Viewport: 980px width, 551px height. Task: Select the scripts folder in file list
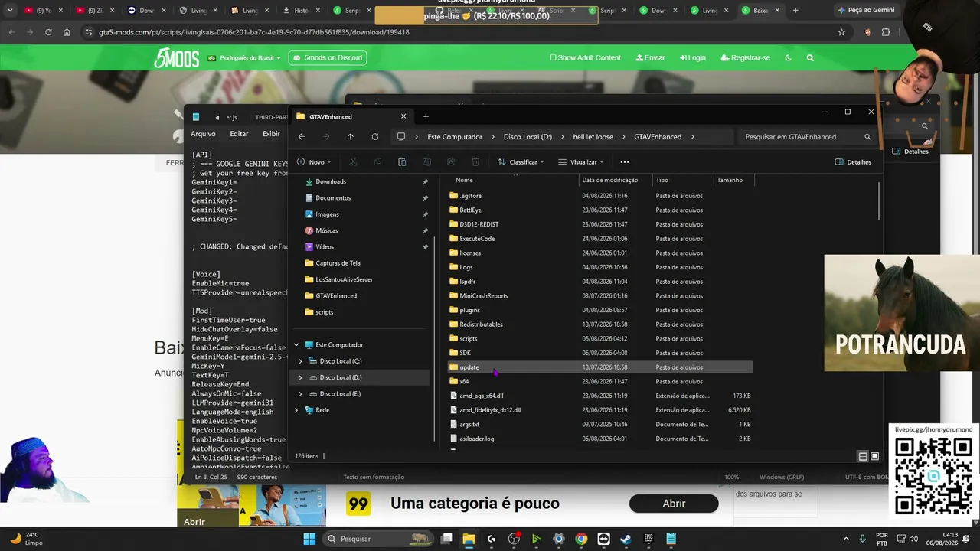tap(599, 338)
